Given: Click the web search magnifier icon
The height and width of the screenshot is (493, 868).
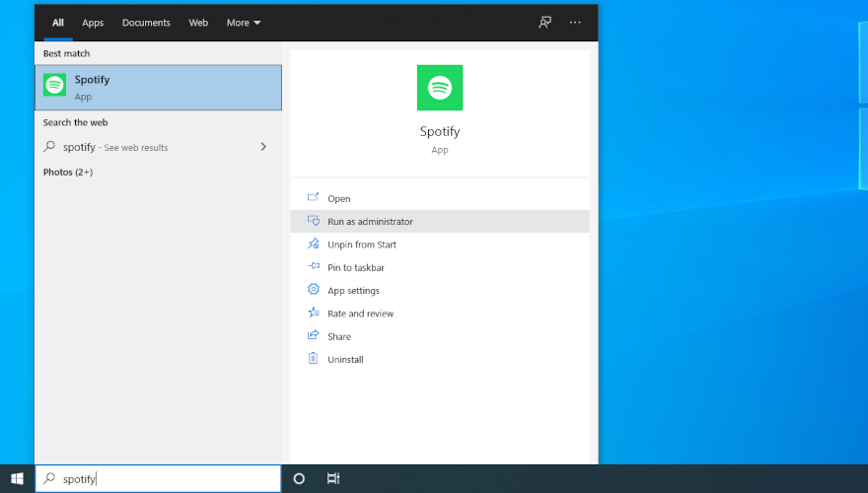Looking at the screenshot, I should [49, 147].
